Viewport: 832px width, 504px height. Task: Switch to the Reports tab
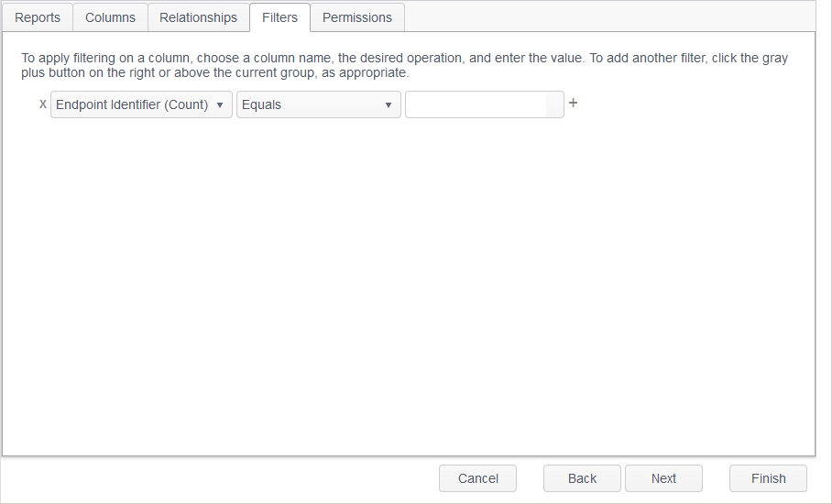pos(38,17)
